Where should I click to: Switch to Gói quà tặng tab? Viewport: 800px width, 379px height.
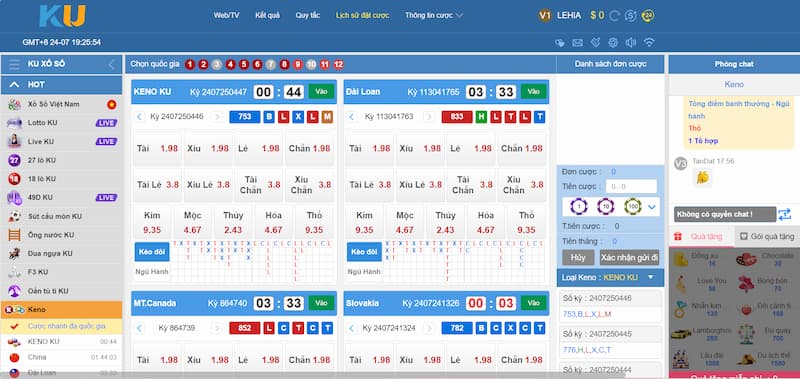[x=767, y=237]
